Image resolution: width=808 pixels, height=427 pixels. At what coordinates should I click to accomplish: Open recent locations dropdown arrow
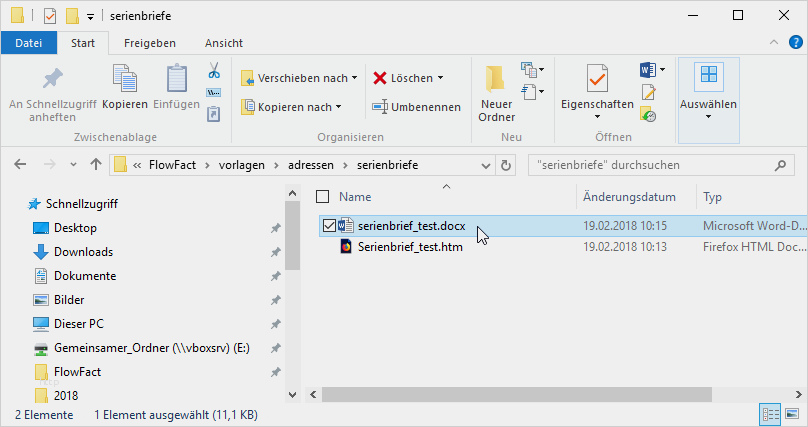click(73, 165)
